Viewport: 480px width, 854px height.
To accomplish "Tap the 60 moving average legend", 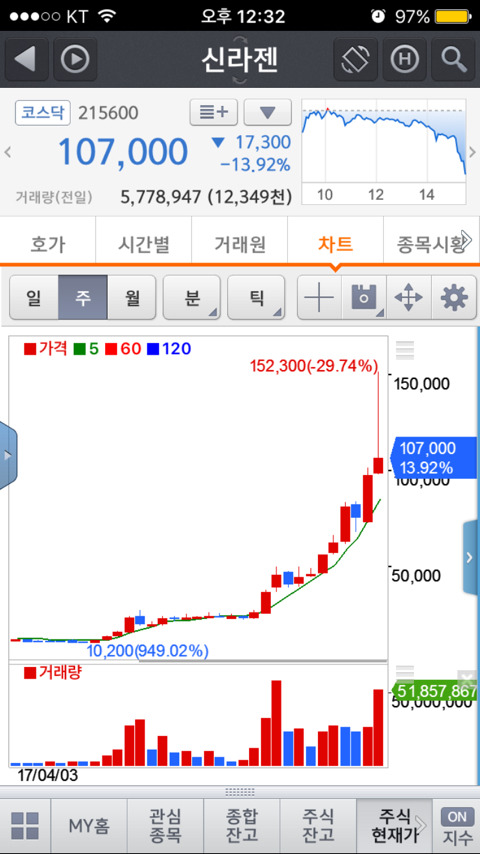I will point(124,349).
